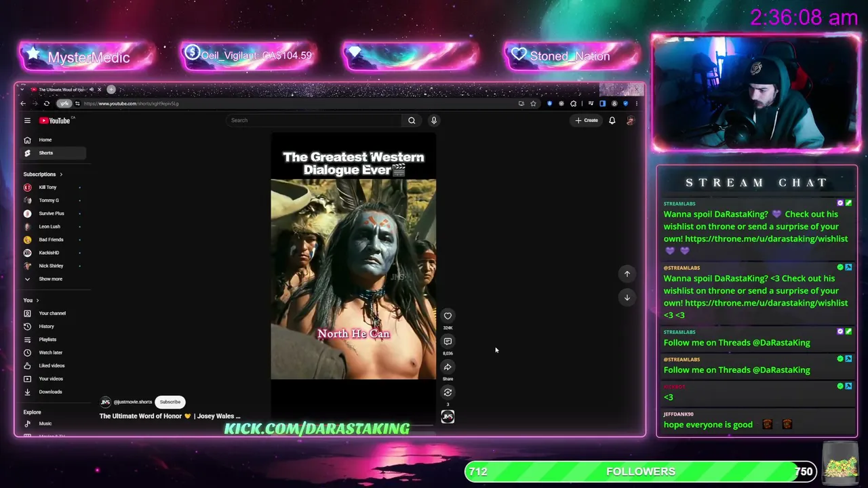Click the search magnifier button
Viewport: 868px width, 488px height.
pyautogui.click(x=412, y=121)
